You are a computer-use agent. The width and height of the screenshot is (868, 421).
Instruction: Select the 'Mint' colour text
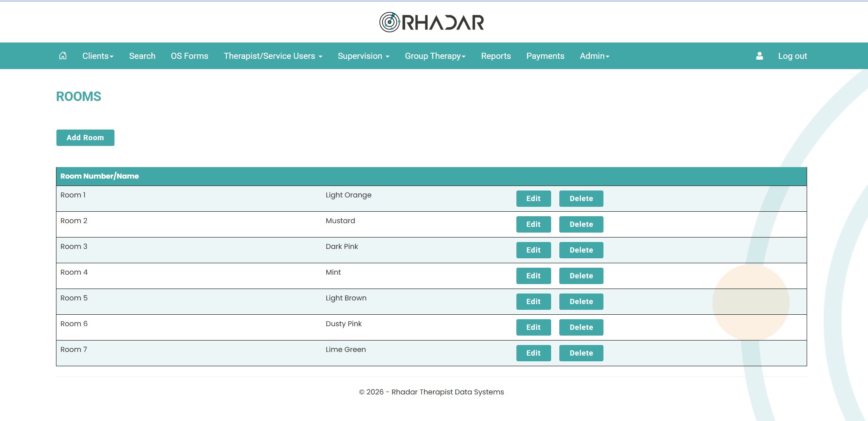333,272
